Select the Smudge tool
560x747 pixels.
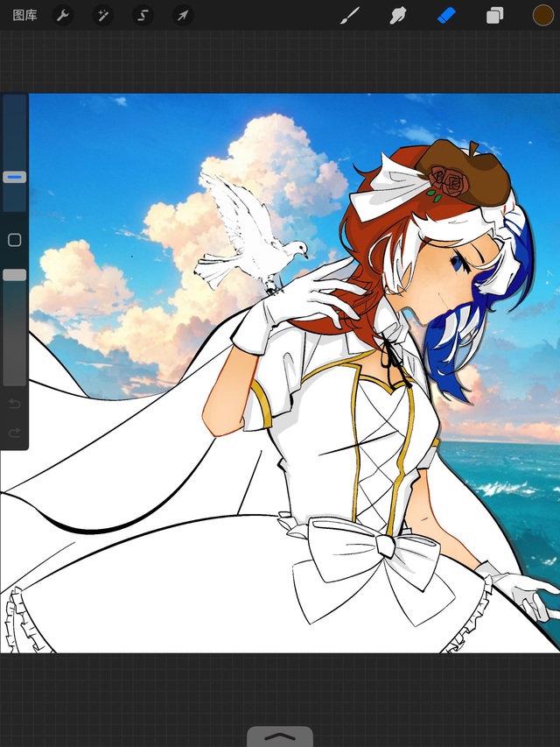398,16
